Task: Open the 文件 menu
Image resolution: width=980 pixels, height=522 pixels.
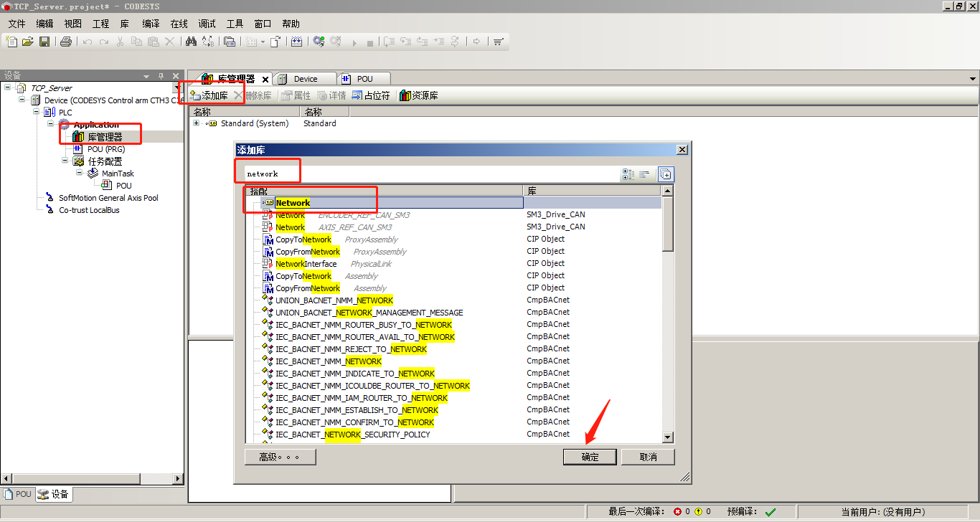Action: point(17,24)
